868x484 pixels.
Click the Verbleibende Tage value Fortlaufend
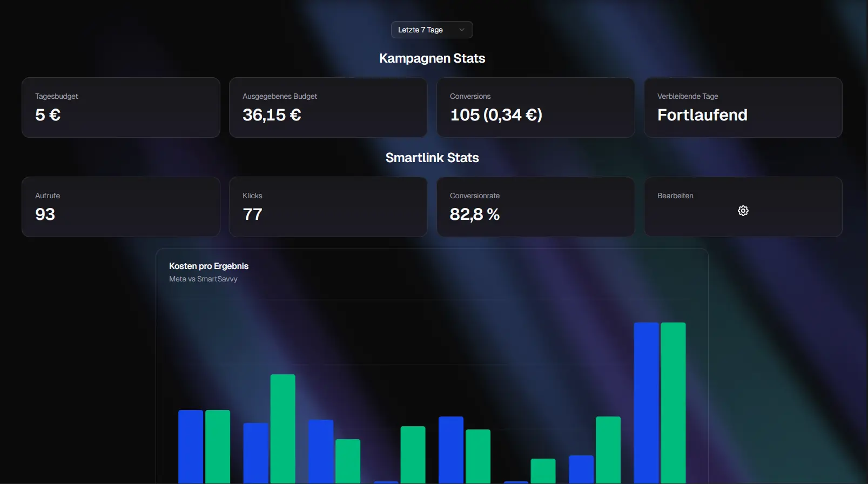(702, 115)
